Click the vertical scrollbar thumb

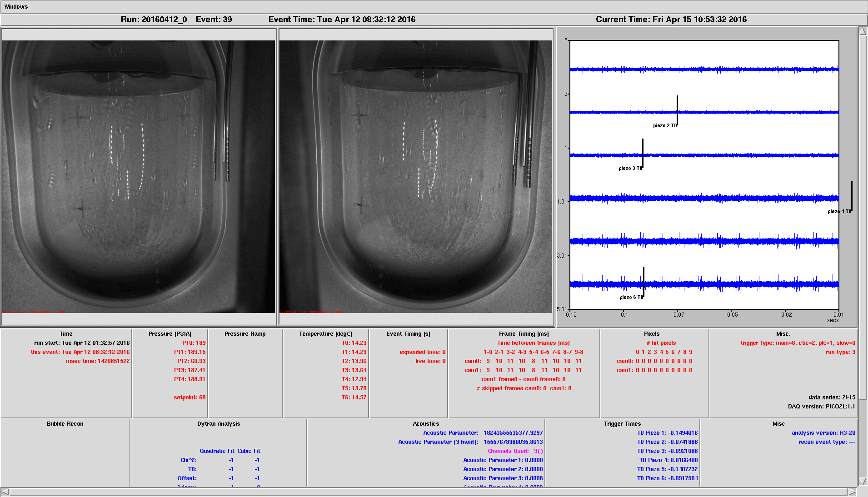863,218
